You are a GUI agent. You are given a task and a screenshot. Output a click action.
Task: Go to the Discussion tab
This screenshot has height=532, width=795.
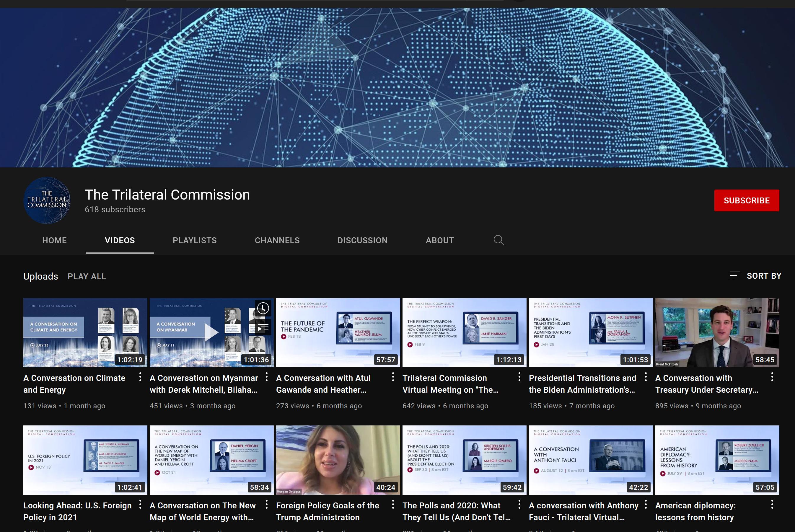tap(362, 240)
